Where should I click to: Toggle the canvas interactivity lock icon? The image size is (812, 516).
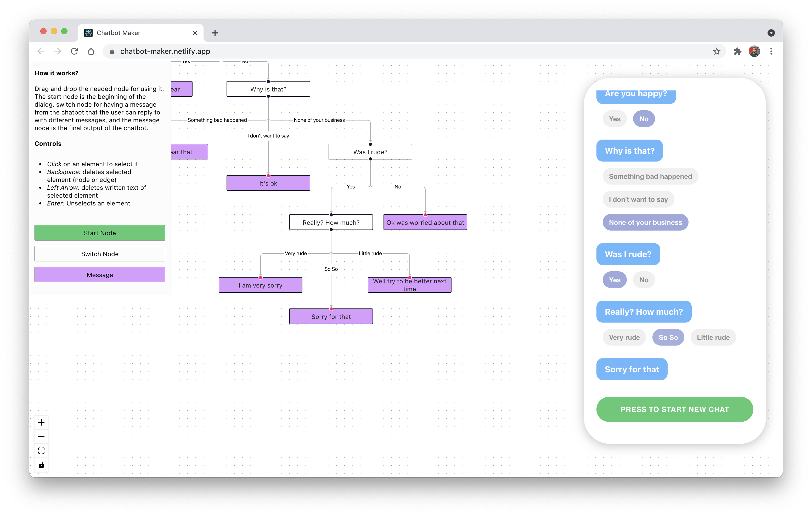[x=41, y=465]
